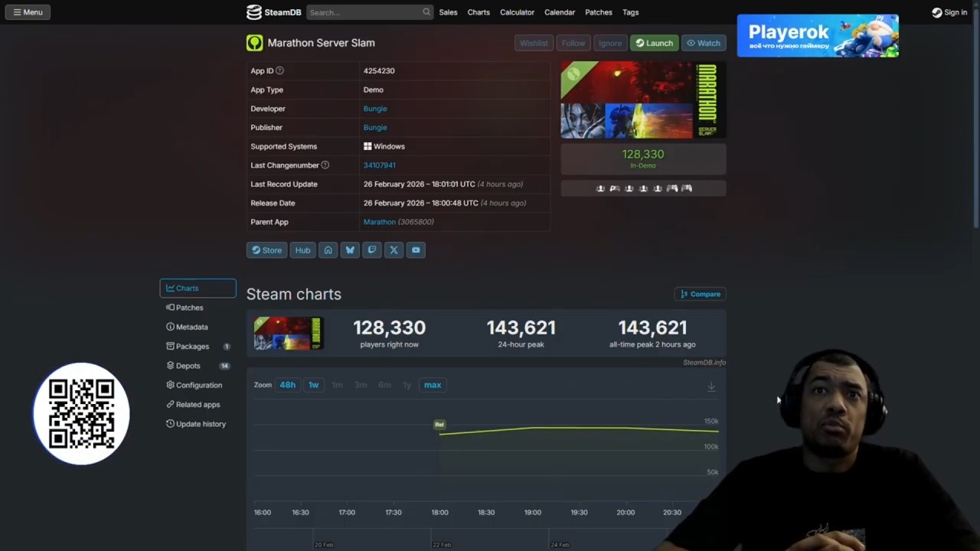The image size is (980, 551).
Task: Set chart zoom to 48h
Action: (287, 385)
